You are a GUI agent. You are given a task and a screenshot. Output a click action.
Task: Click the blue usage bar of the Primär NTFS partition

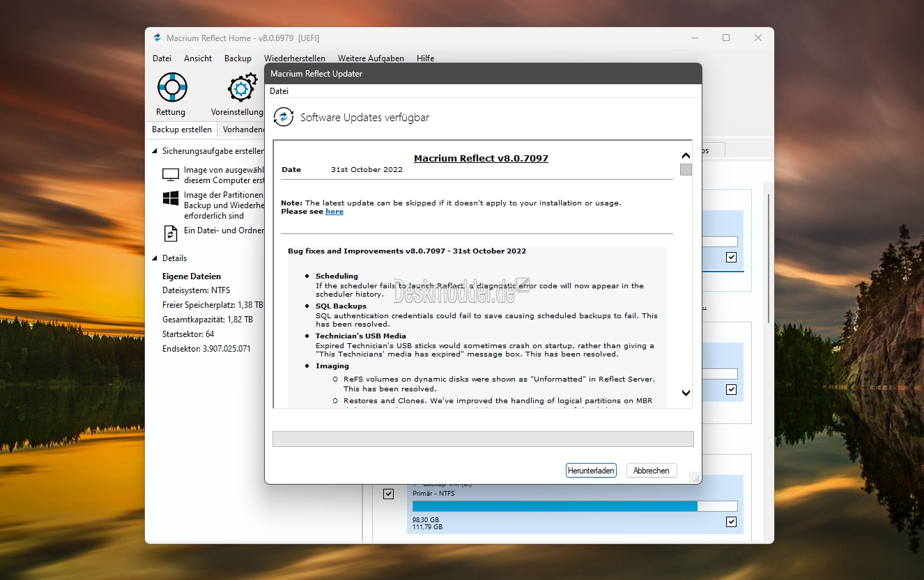[555, 506]
